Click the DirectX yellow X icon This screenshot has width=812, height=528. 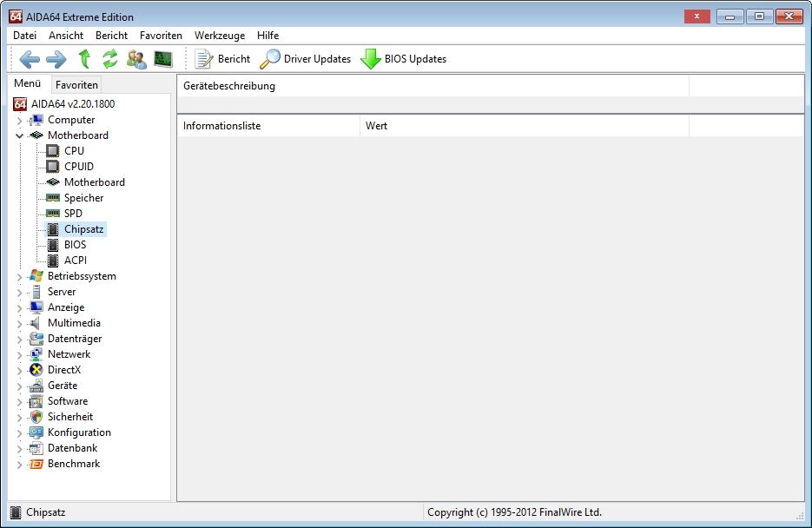pyautogui.click(x=36, y=370)
